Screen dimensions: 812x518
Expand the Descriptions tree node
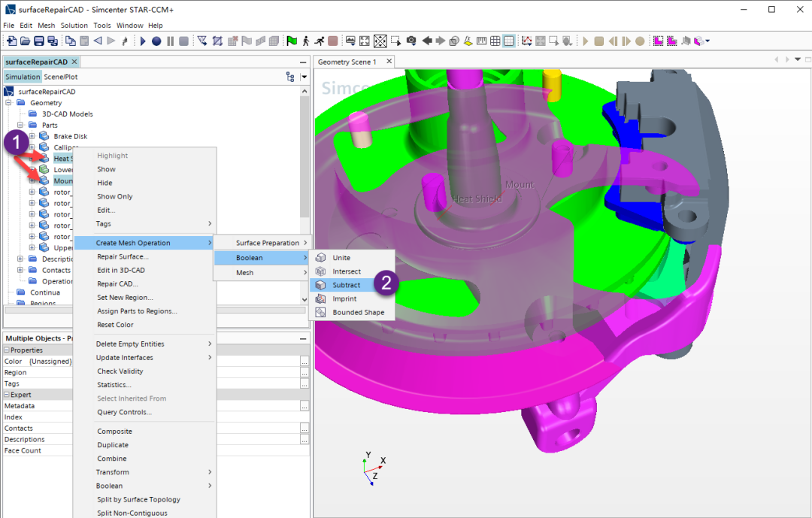click(x=20, y=259)
